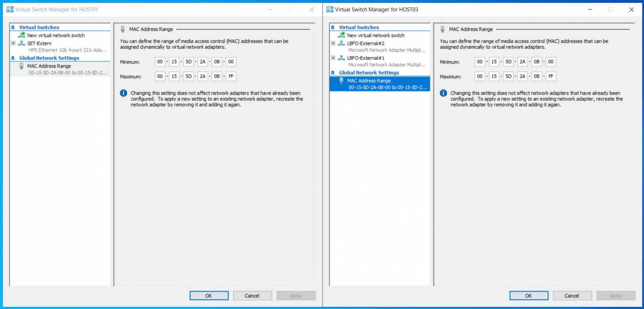Collapse Global Network Settings section in HOST03
The image size is (644, 309).
tap(333, 73)
